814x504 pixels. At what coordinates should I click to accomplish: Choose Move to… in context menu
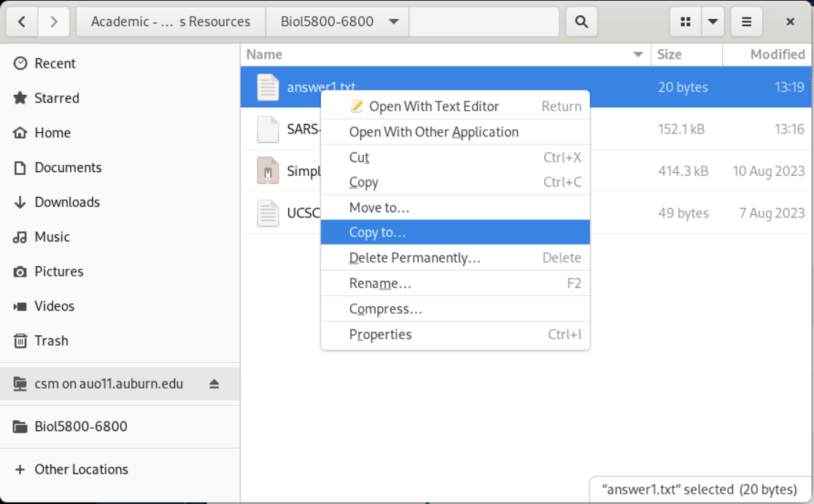pos(455,208)
